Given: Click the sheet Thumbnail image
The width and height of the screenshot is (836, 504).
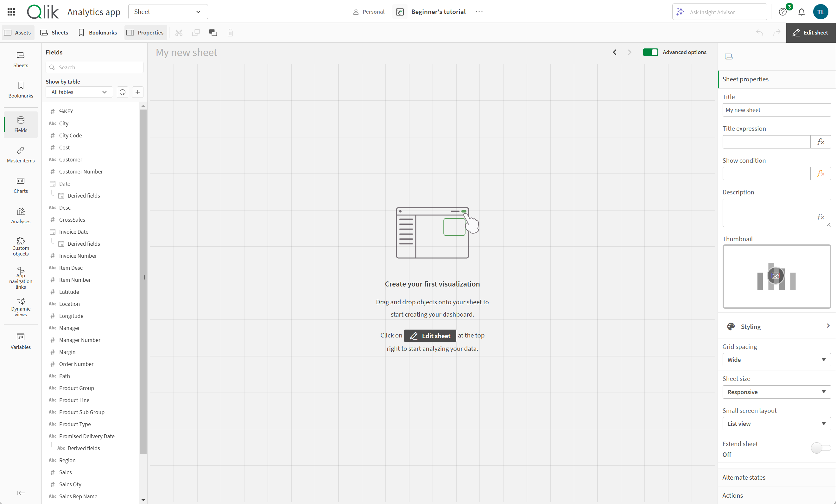Looking at the screenshot, I should (x=776, y=276).
